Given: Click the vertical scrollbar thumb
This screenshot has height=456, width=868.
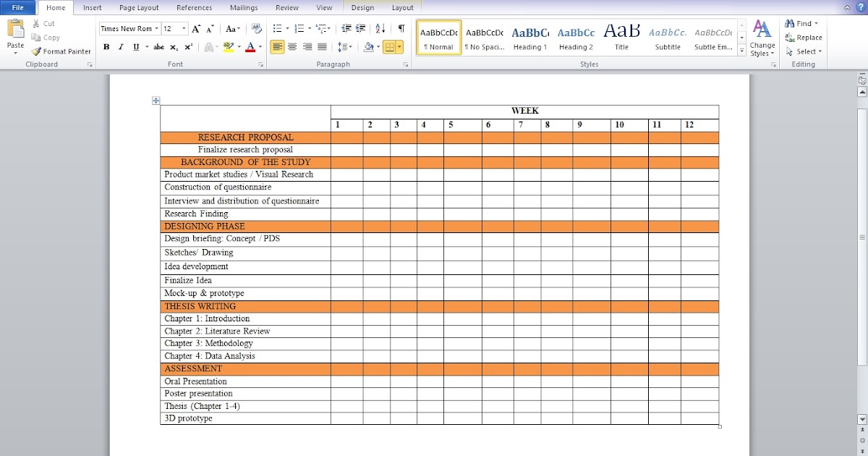Looking at the screenshot, I should (x=861, y=237).
